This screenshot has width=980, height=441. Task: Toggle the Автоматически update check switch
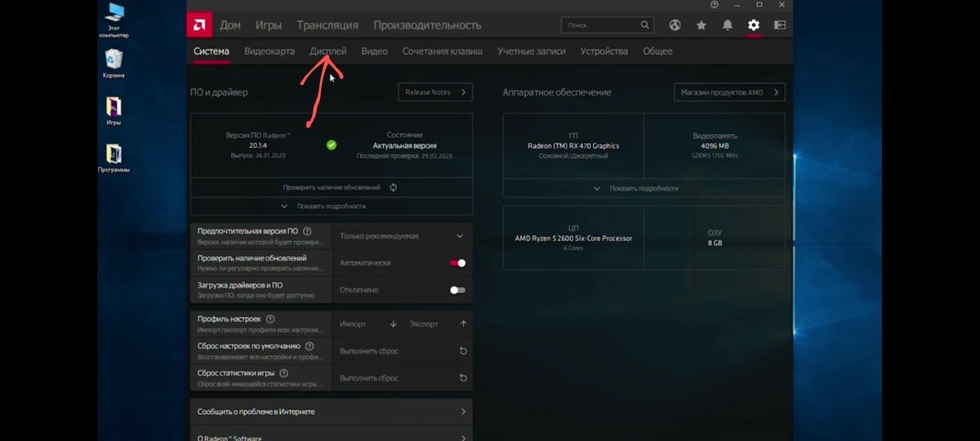(457, 263)
